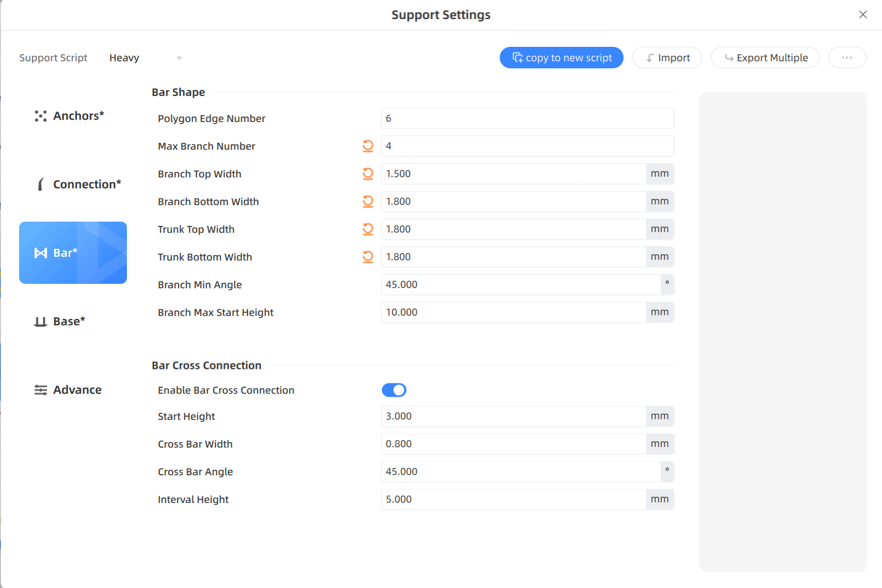Reset Trunk Top Width to default

[x=368, y=229]
